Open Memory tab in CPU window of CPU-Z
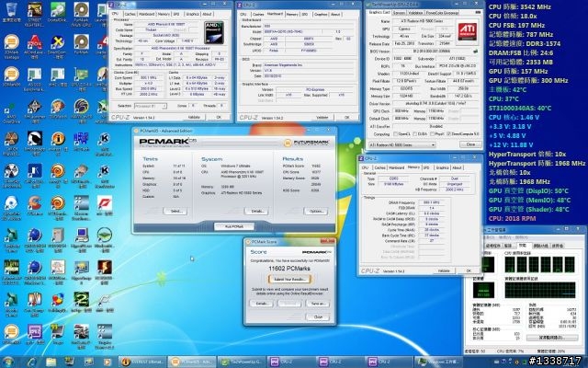This screenshot has height=368, width=588. 164,14
